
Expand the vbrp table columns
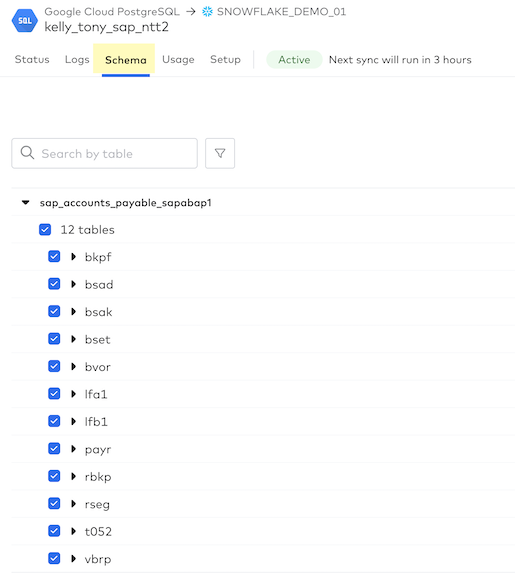point(73,558)
